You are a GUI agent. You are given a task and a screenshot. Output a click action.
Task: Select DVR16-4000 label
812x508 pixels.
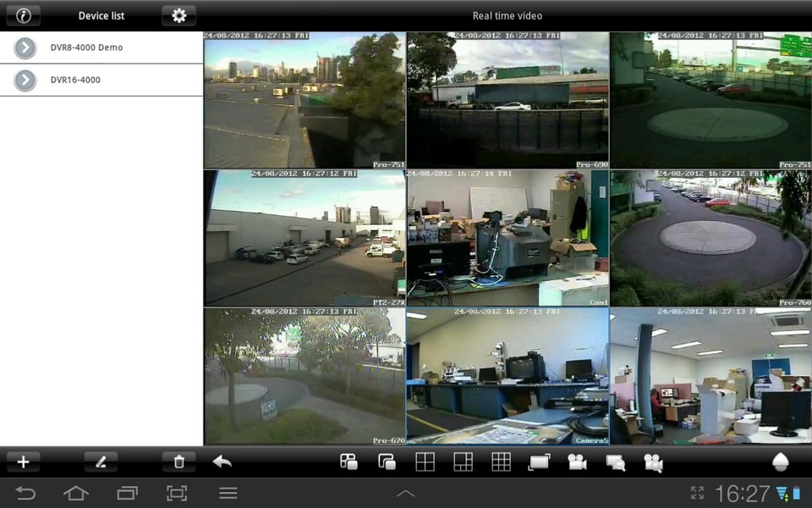[75, 80]
